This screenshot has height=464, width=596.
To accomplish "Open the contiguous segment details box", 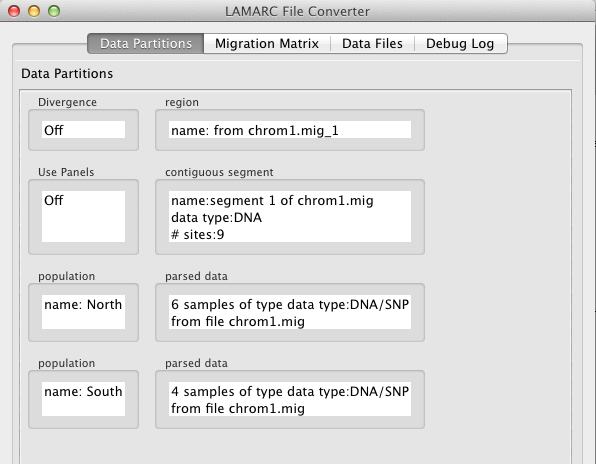I will [290, 216].
